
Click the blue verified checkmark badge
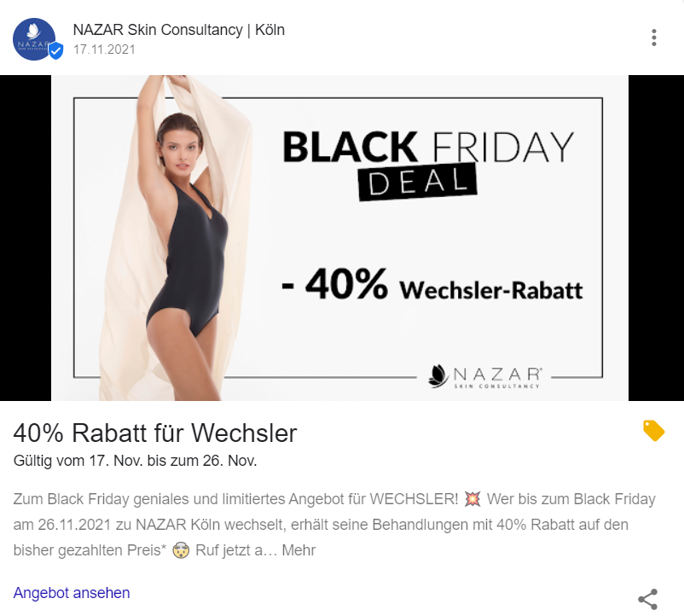click(x=55, y=50)
